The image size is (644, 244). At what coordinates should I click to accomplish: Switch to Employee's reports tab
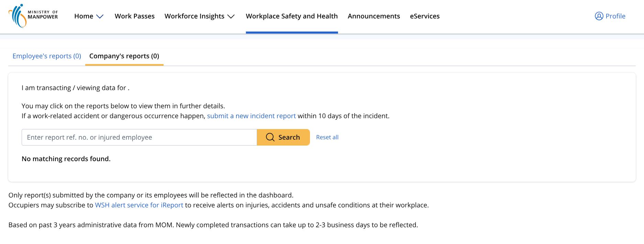point(47,56)
